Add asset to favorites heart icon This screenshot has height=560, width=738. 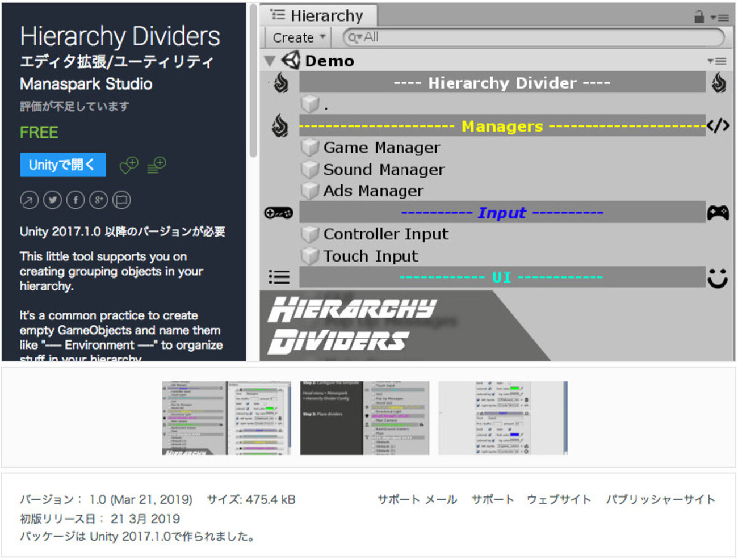click(129, 165)
